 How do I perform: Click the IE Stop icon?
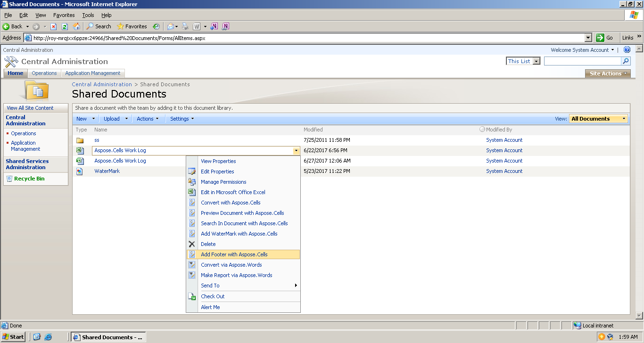pos(54,26)
